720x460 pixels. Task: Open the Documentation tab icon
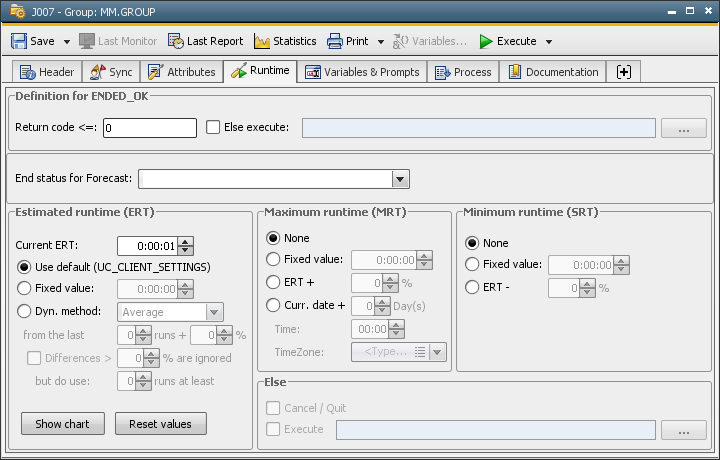tap(515, 72)
